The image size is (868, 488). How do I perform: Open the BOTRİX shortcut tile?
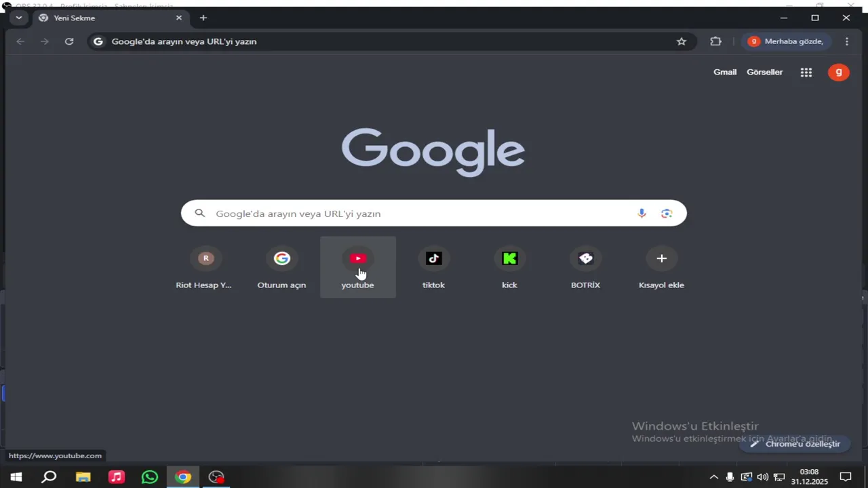pyautogui.click(x=585, y=267)
